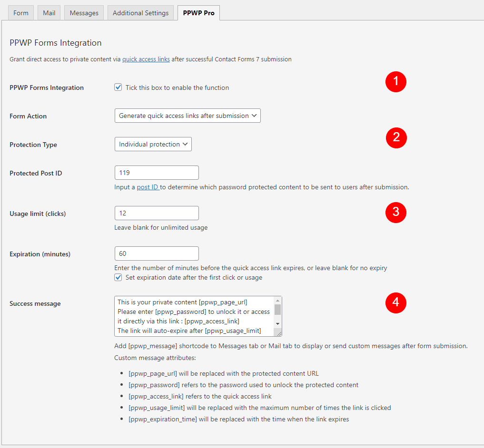
Task: Click '[ppwp_page_url] will be replaced' bullet text
Action: (224, 374)
